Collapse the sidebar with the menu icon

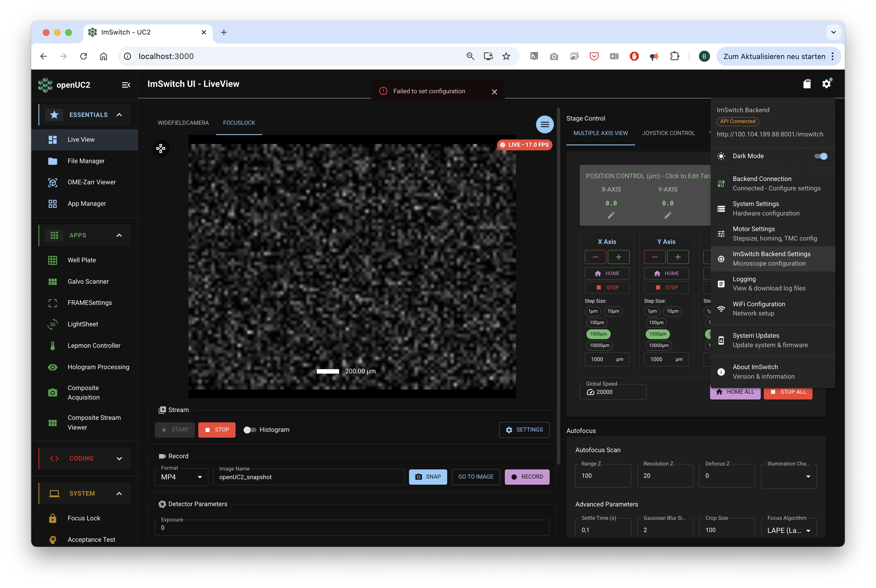[x=126, y=85]
